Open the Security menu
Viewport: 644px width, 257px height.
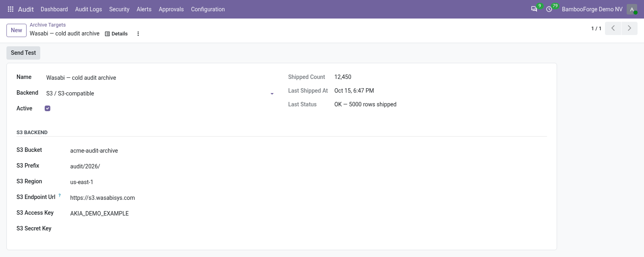119,9
